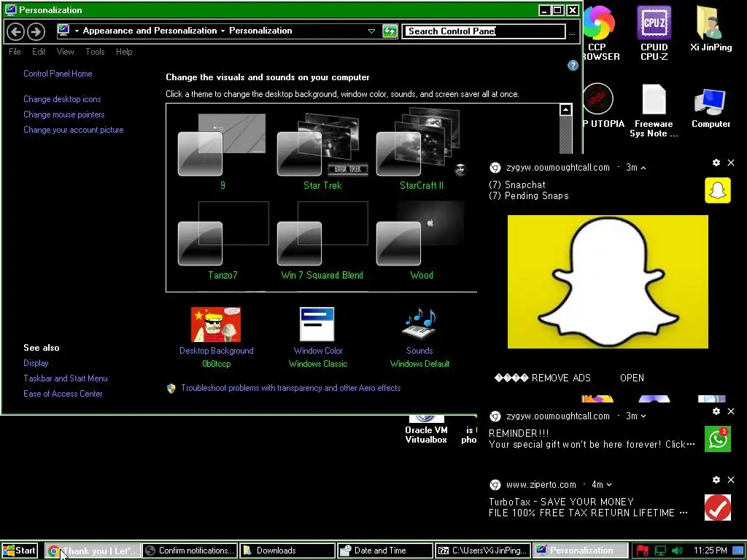The image size is (747, 560).
Task: Open the Window Color icon
Action: coord(317,324)
